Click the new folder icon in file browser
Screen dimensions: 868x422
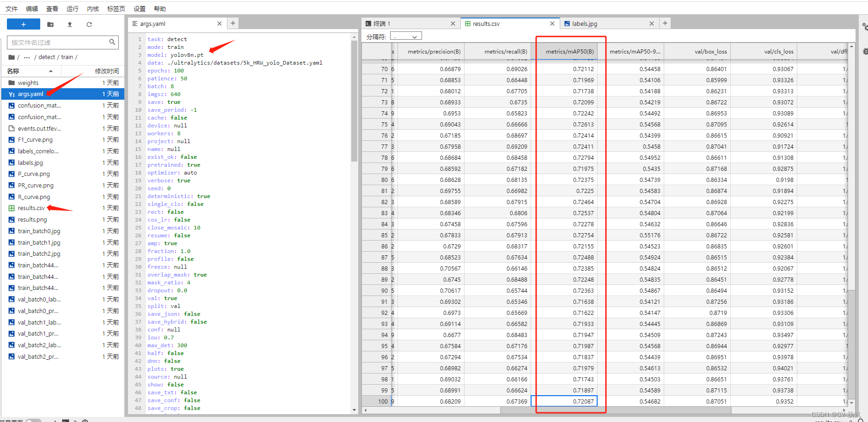point(50,24)
